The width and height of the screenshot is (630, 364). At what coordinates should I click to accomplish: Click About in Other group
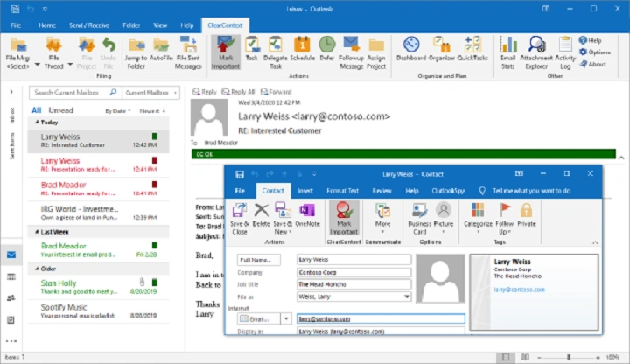coord(593,64)
